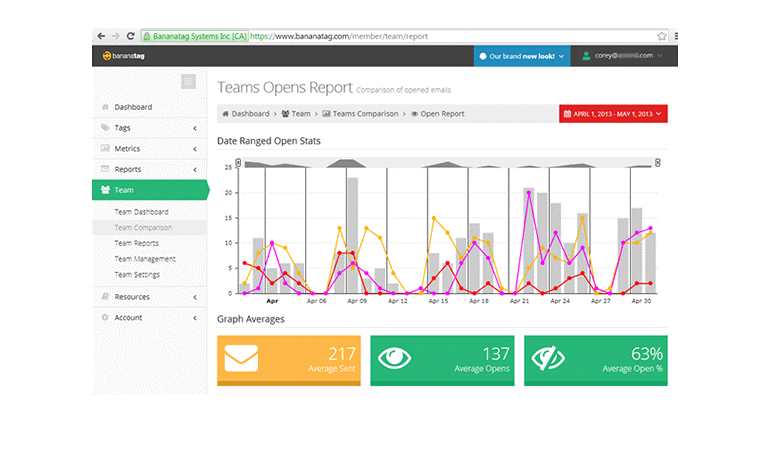Click the crossed-eye Average Open % icon
The height and width of the screenshot is (468, 770).
click(x=548, y=358)
